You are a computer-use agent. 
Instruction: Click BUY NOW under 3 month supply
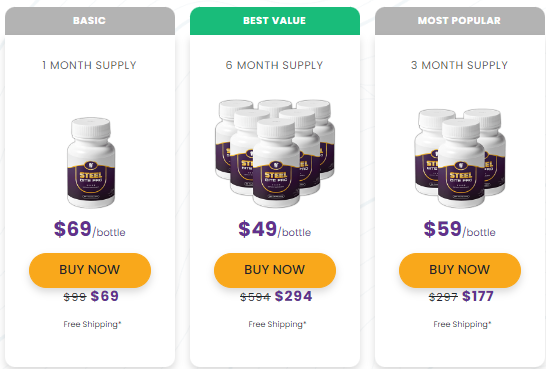pos(460,270)
